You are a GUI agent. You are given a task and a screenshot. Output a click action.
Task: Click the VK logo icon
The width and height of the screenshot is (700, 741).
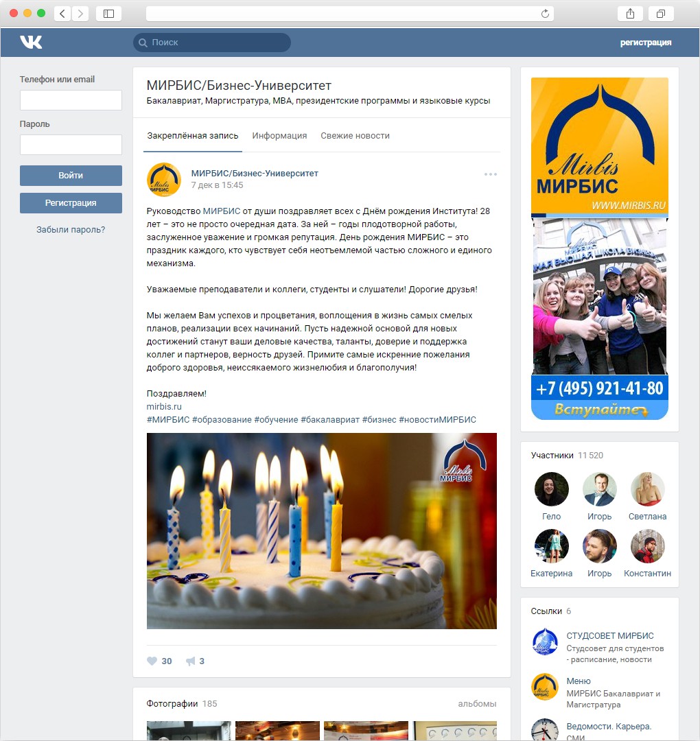coord(31,42)
